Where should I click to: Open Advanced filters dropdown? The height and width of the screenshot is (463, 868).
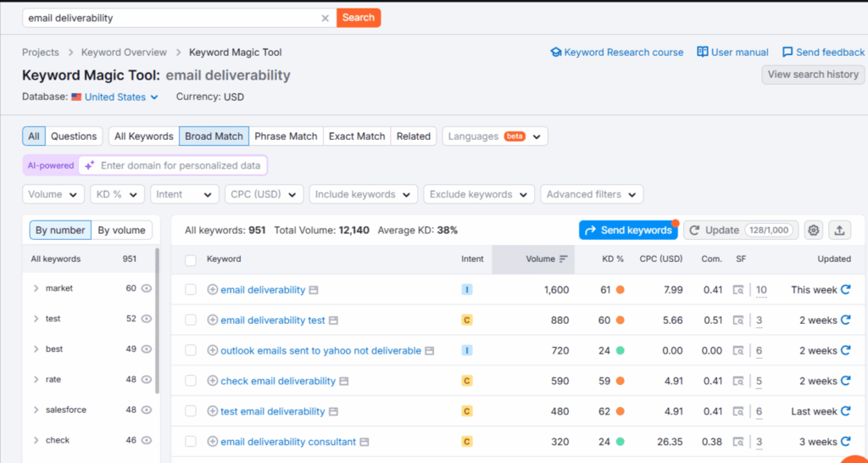[592, 194]
